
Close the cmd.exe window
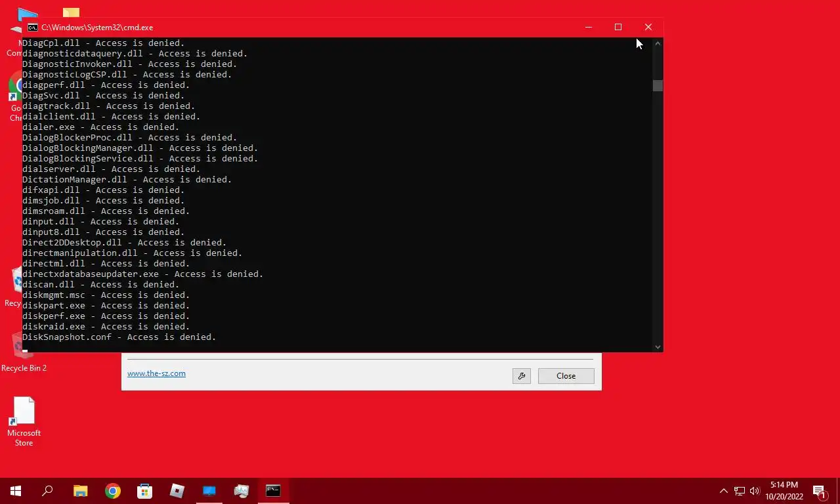pyautogui.click(x=648, y=27)
